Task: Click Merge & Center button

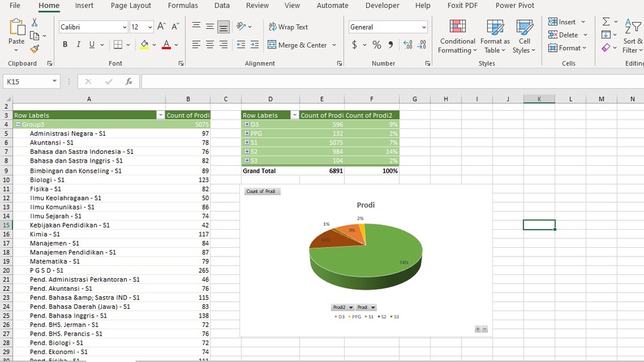Action: 297,45
